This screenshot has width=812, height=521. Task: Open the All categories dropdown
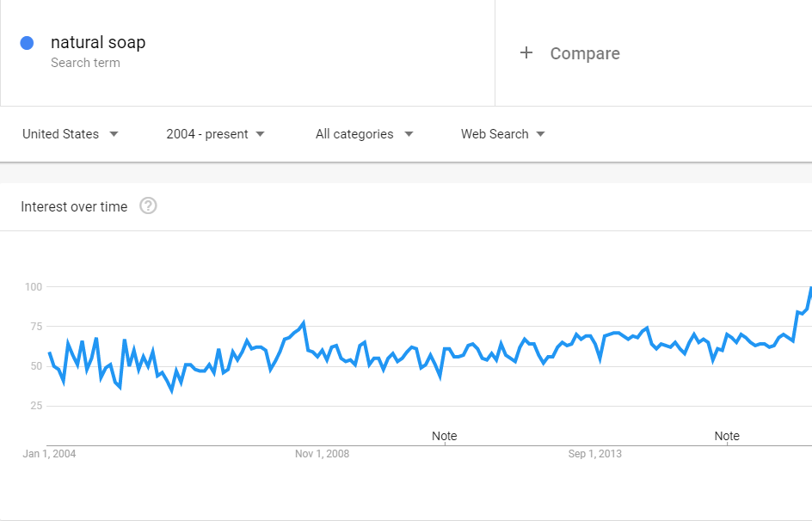click(364, 134)
